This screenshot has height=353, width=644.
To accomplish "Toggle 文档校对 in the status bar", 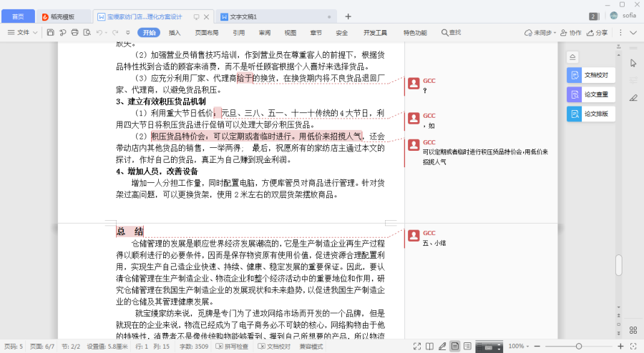I will tap(274, 347).
